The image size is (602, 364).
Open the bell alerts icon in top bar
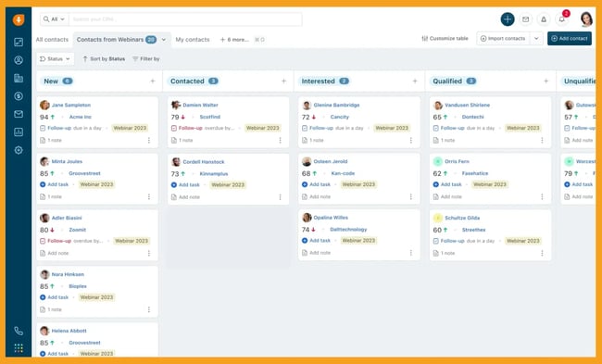(544, 19)
